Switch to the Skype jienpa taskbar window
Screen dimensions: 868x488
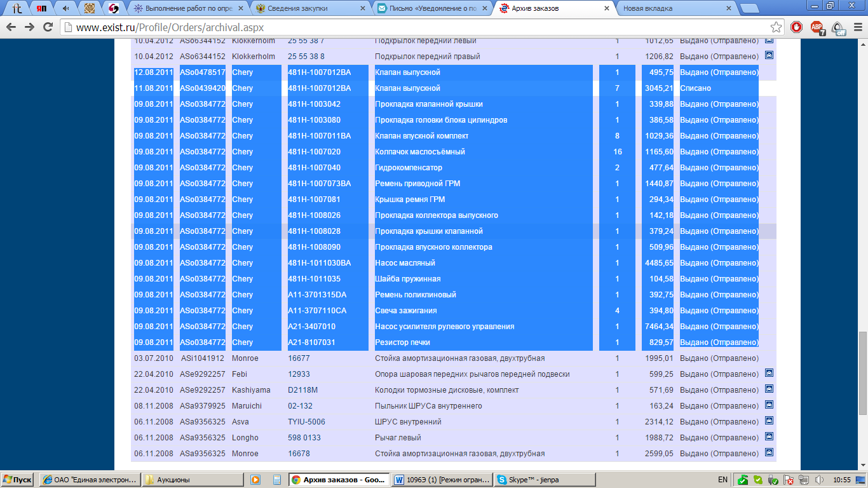click(545, 480)
